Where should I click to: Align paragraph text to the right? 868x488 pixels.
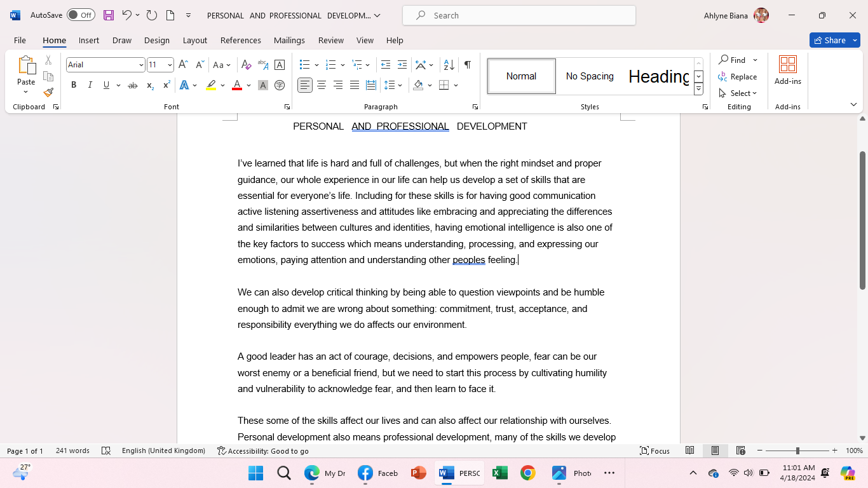[x=338, y=85]
